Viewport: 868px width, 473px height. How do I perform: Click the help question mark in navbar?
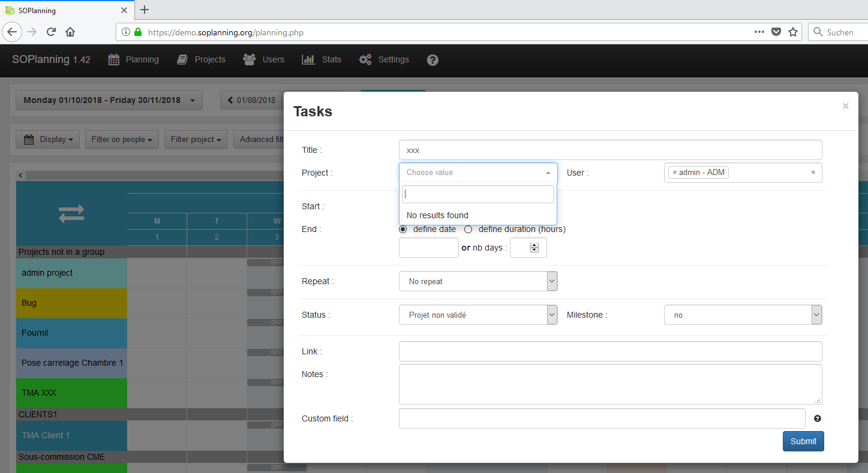tap(433, 60)
